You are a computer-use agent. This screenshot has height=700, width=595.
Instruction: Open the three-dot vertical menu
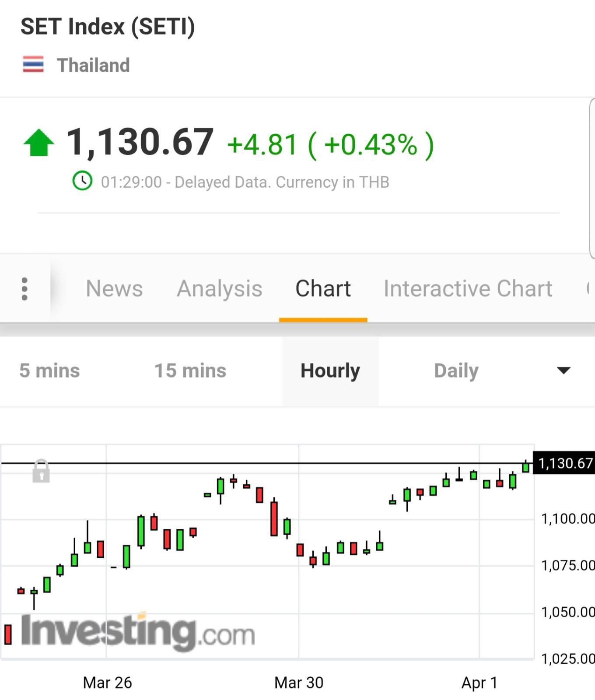[24, 289]
